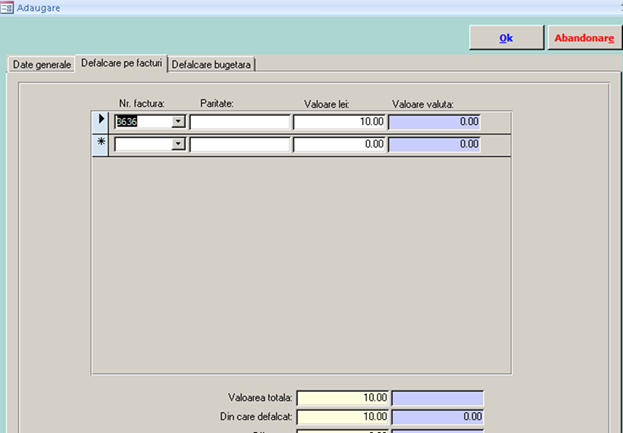Expand Nr. factura dropdown in first row
Screen dimensions: 623x433
[179, 122]
